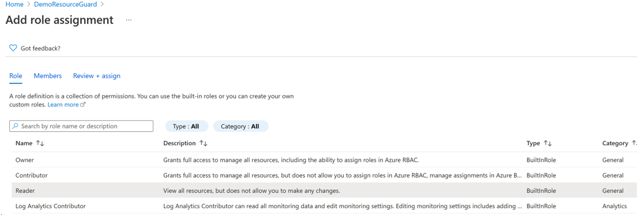The height and width of the screenshot is (215, 644).
Task: Click the Category column header
Action: (615, 144)
